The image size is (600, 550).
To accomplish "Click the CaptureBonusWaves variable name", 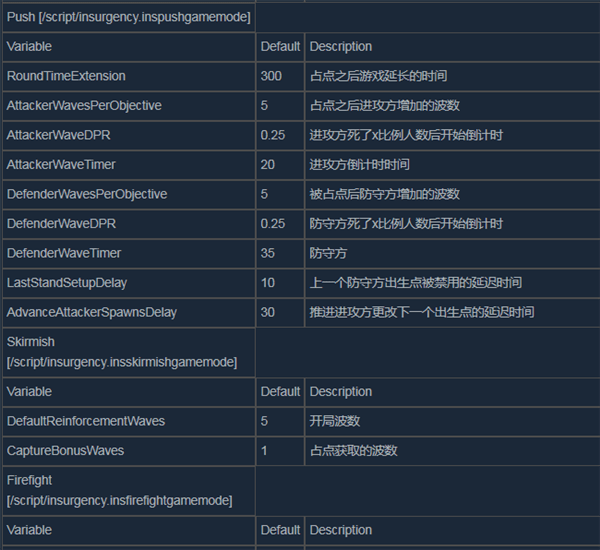I will [x=65, y=451].
